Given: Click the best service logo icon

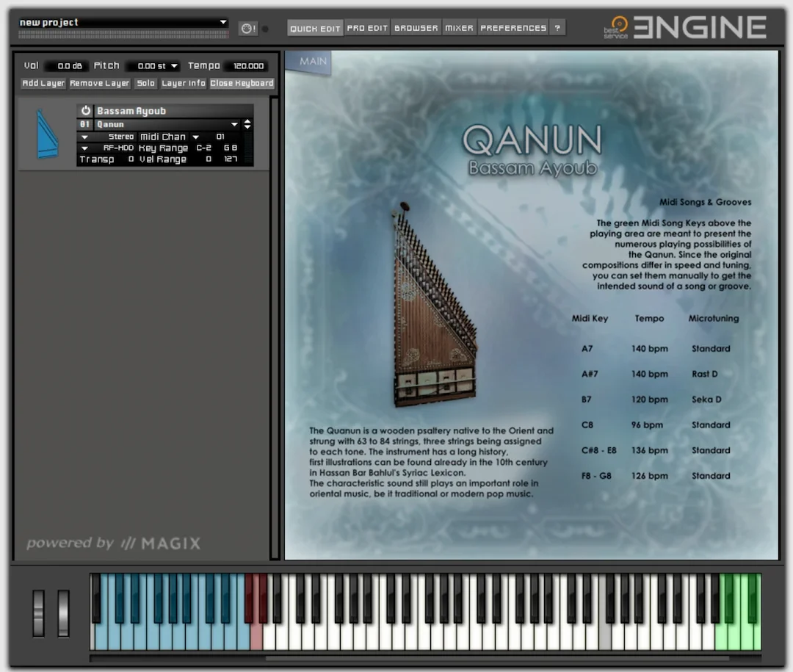Looking at the screenshot, I should pyautogui.click(x=617, y=28).
